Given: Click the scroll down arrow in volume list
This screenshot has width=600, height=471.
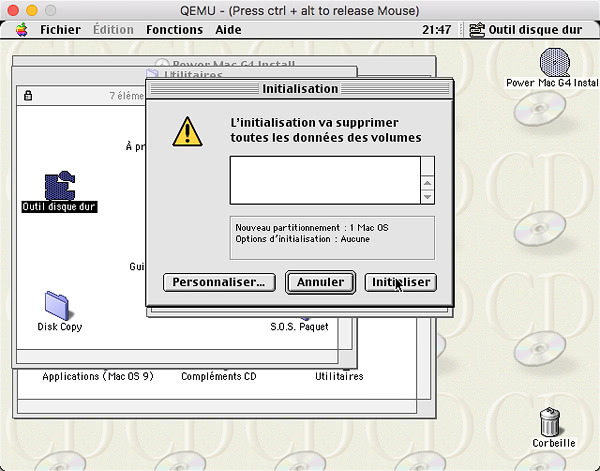Looking at the screenshot, I should click(427, 197).
